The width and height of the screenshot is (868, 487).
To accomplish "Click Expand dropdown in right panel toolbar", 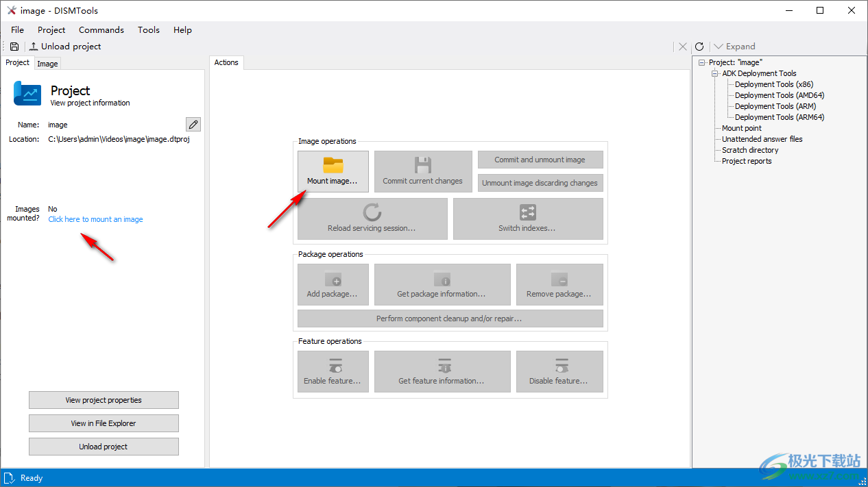I will pyautogui.click(x=734, y=47).
